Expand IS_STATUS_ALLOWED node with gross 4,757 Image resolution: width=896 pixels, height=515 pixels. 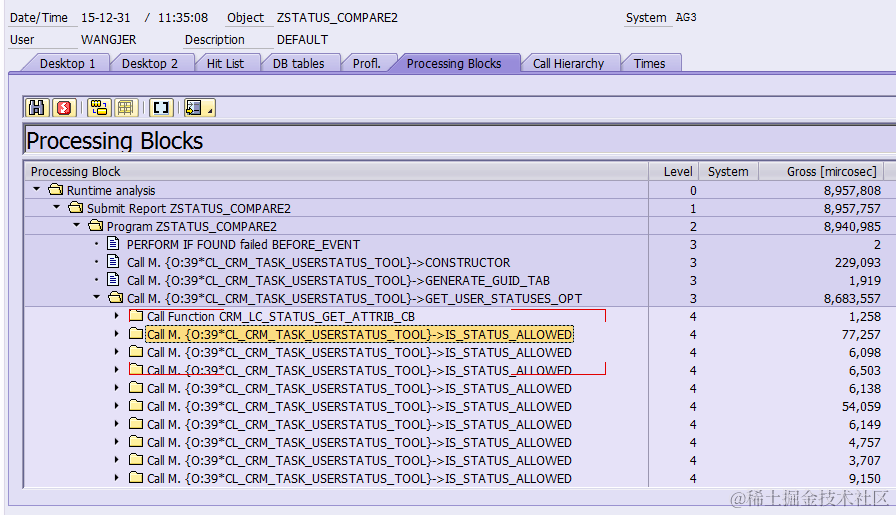(117, 442)
